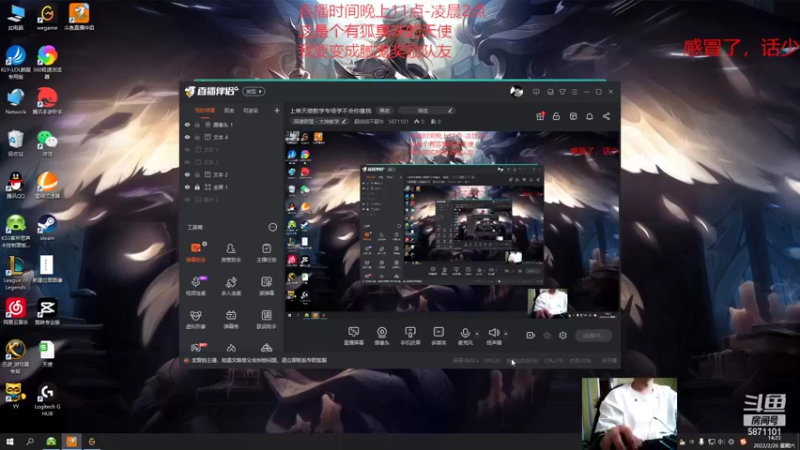The width and height of the screenshot is (800, 450).
Task: Click the CPU usage readout in status bar
Action: click(x=554, y=360)
